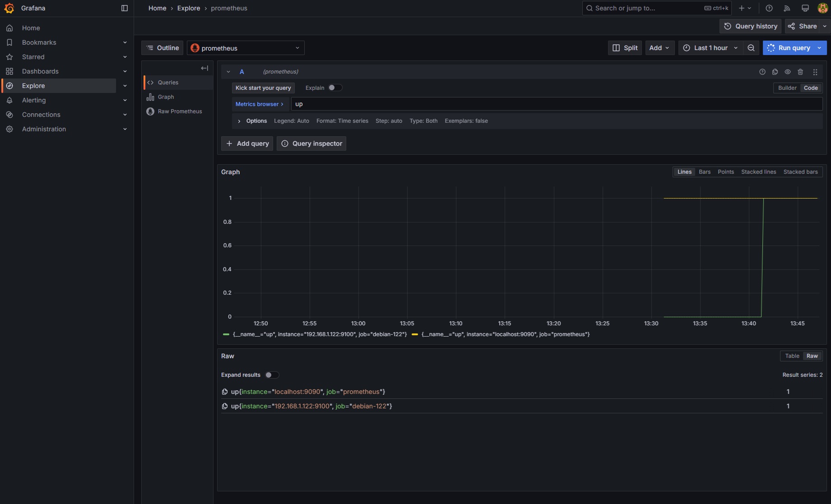Toggle the Explain switch
The width and height of the screenshot is (831, 504).
(335, 88)
